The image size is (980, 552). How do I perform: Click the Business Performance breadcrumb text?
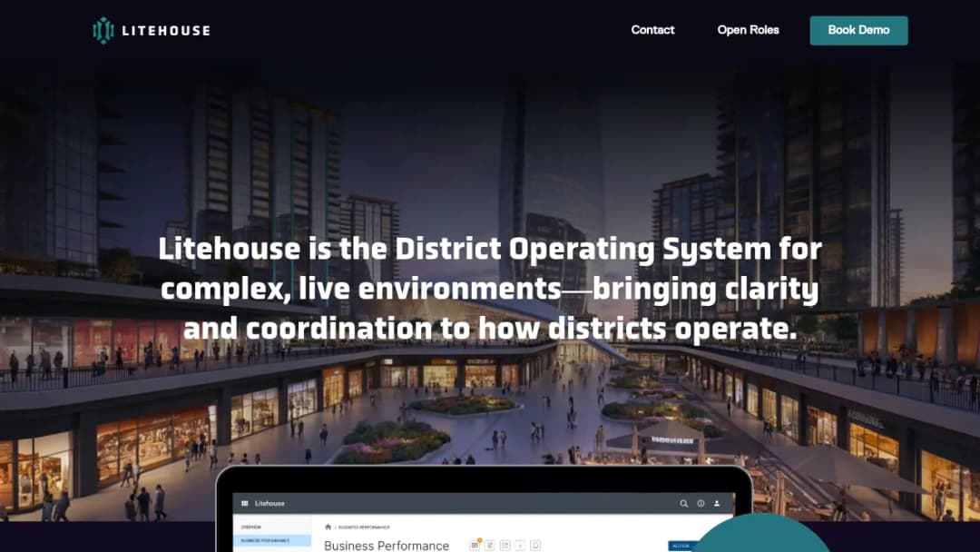(x=364, y=527)
